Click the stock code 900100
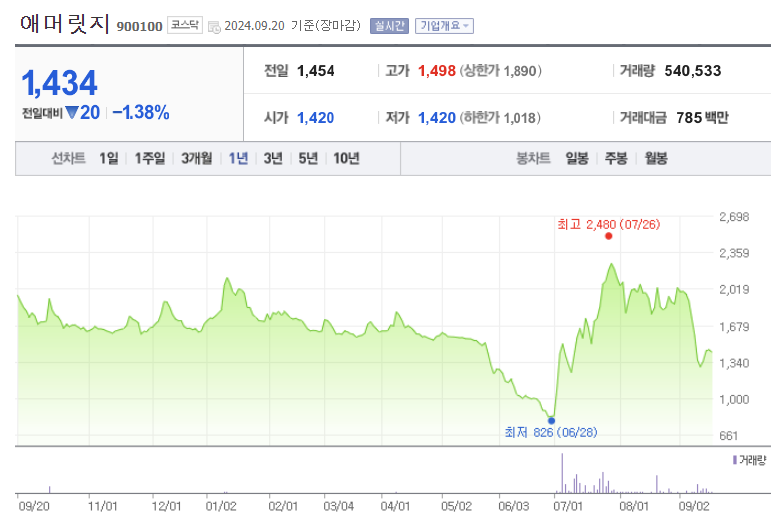The image size is (771, 519). (139, 27)
